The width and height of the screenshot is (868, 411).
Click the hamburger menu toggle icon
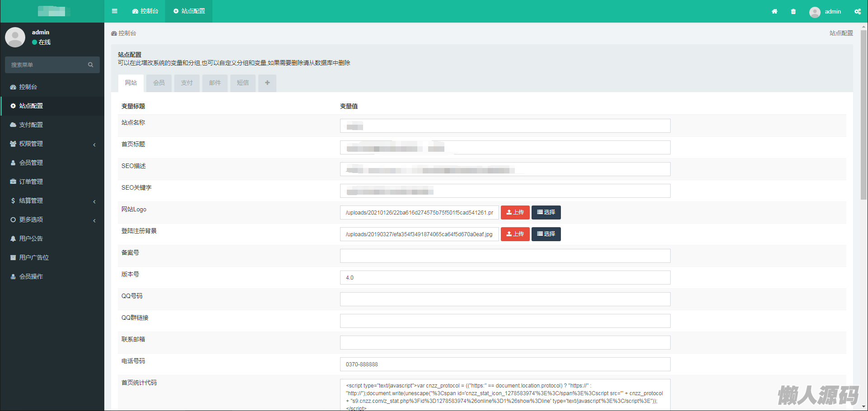click(115, 11)
